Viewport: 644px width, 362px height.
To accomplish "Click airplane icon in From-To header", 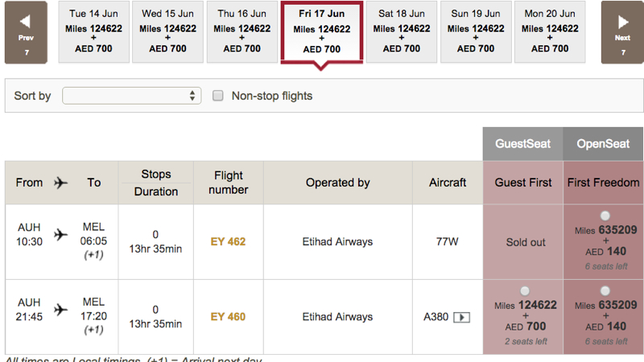I will tap(61, 183).
